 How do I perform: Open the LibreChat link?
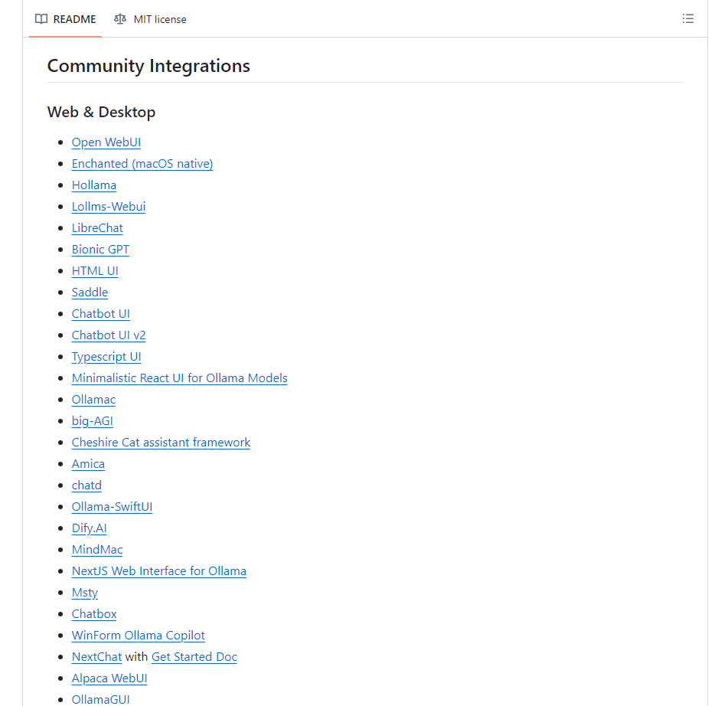click(97, 228)
